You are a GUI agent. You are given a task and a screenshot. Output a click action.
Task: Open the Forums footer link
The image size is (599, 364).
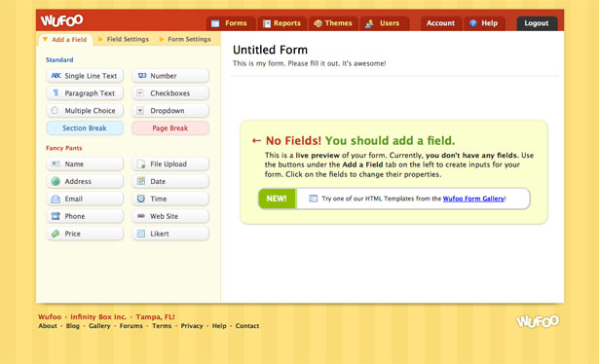131,326
